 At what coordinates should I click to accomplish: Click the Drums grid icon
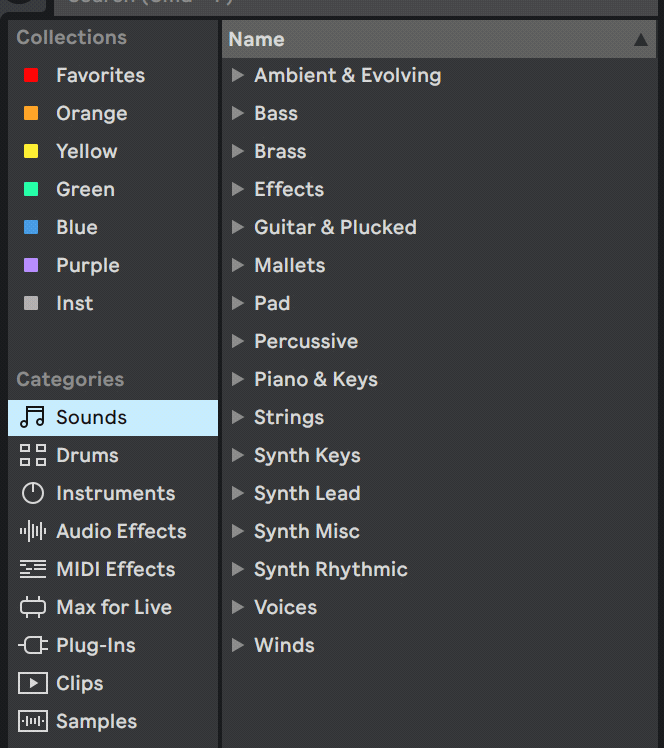32,455
